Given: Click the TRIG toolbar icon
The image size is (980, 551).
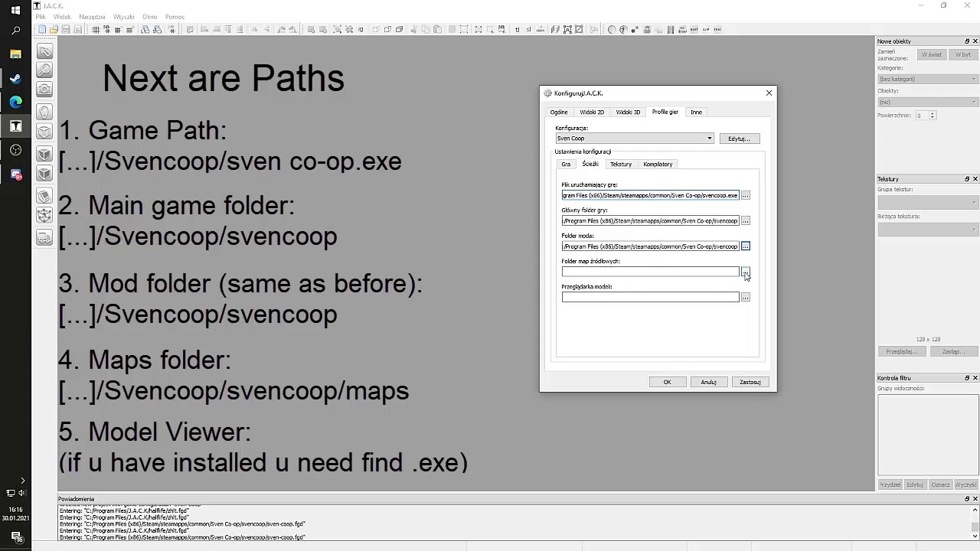Looking at the screenshot, I should coord(717,30).
